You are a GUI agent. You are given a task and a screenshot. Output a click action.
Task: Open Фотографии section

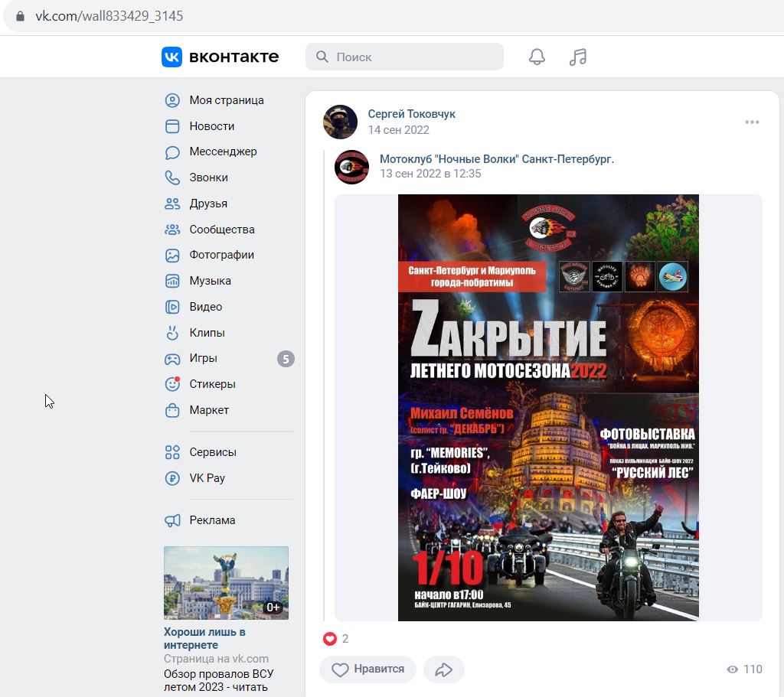(x=221, y=256)
